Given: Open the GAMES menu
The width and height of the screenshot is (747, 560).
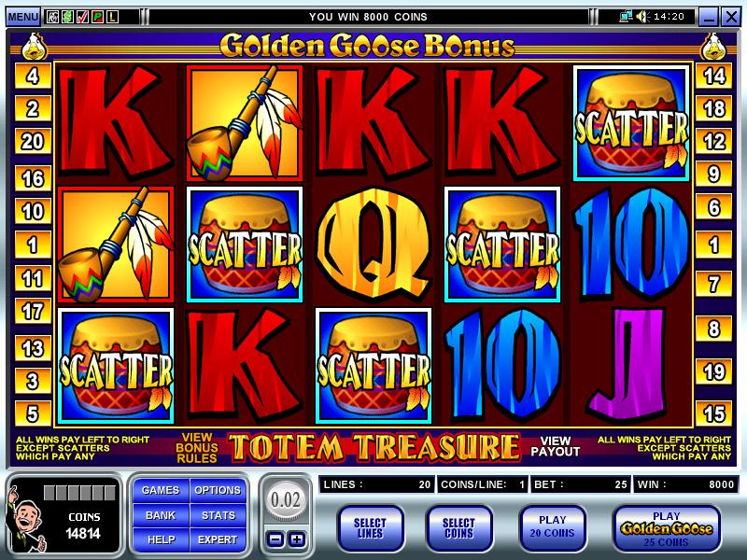Looking at the screenshot, I should pos(161,490).
